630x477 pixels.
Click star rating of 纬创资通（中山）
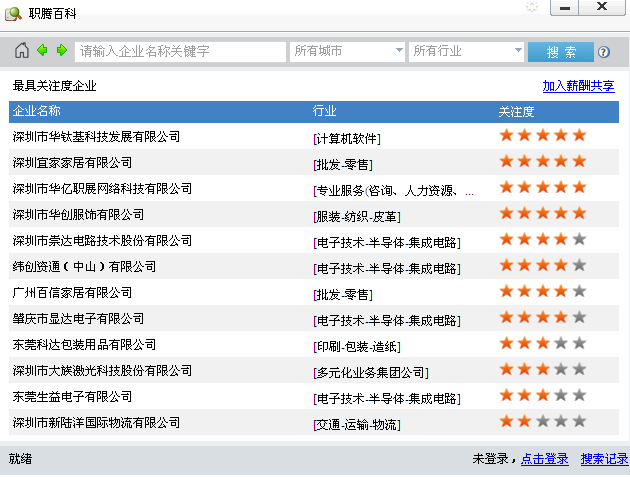coord(543,265)
